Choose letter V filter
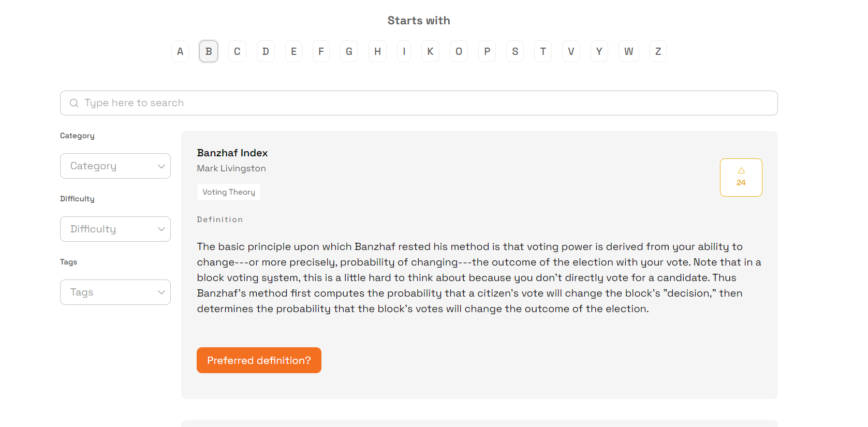This screenshot has width=868, height=427. click(571, 51)
